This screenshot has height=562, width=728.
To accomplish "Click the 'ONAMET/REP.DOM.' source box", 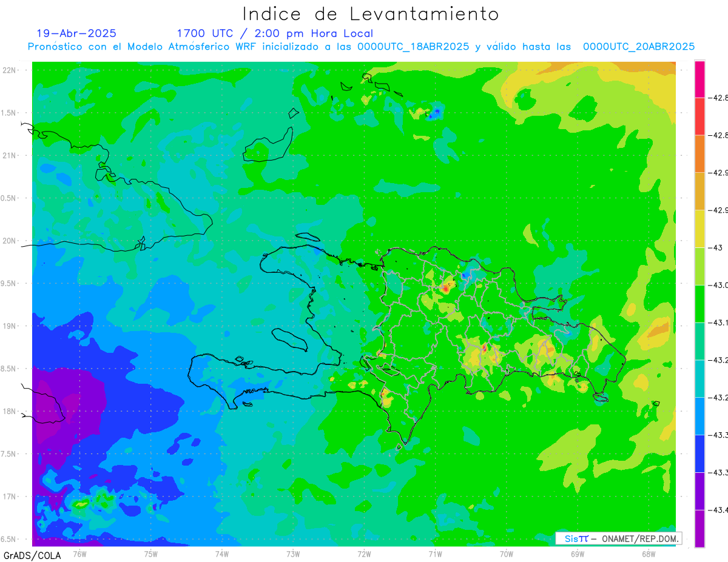I will pyautogui.click(x=619, y=538).
